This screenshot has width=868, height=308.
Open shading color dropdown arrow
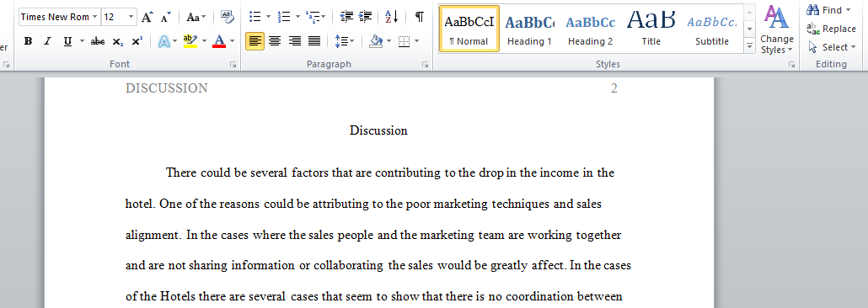tap(388, 41)
